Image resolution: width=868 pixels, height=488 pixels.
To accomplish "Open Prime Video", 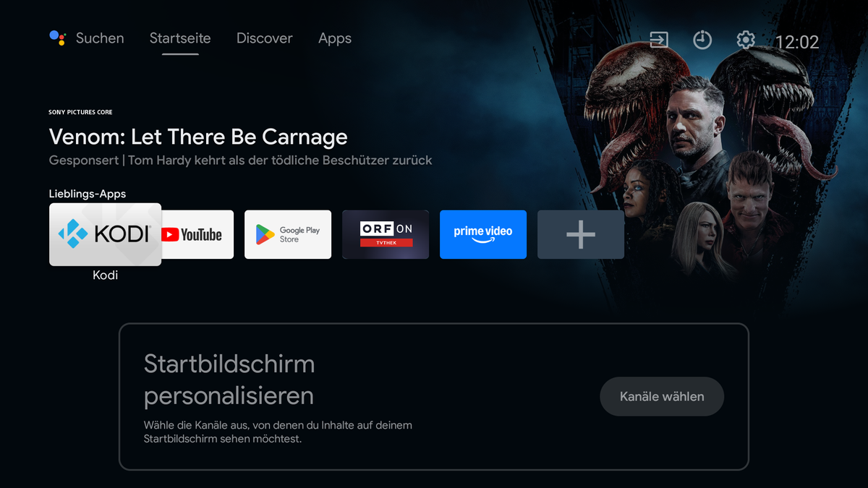I will pos(482,234).
